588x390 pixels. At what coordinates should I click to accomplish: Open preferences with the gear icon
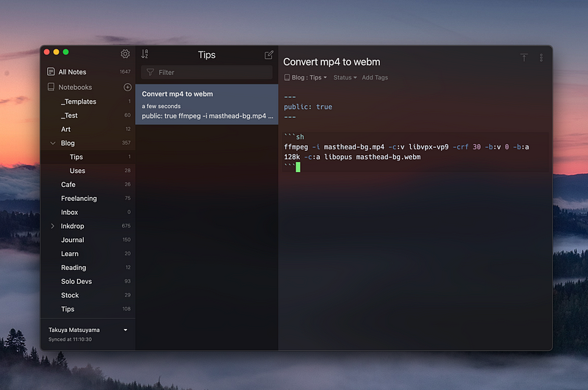125,54
